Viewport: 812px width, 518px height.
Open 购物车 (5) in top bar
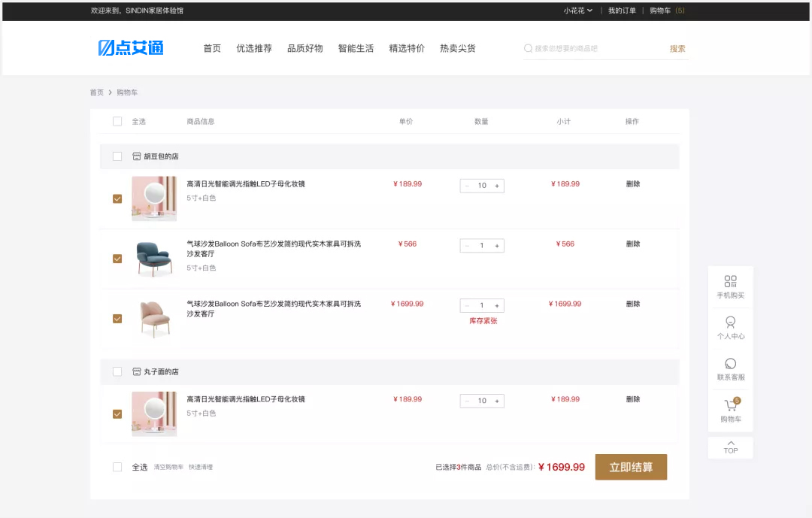click(x=667, y=11)
